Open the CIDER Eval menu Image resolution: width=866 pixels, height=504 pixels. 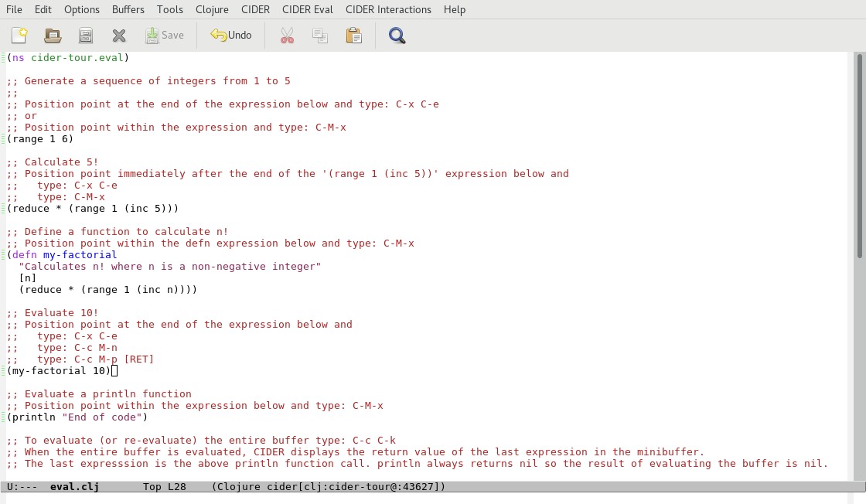click(308, 9)
